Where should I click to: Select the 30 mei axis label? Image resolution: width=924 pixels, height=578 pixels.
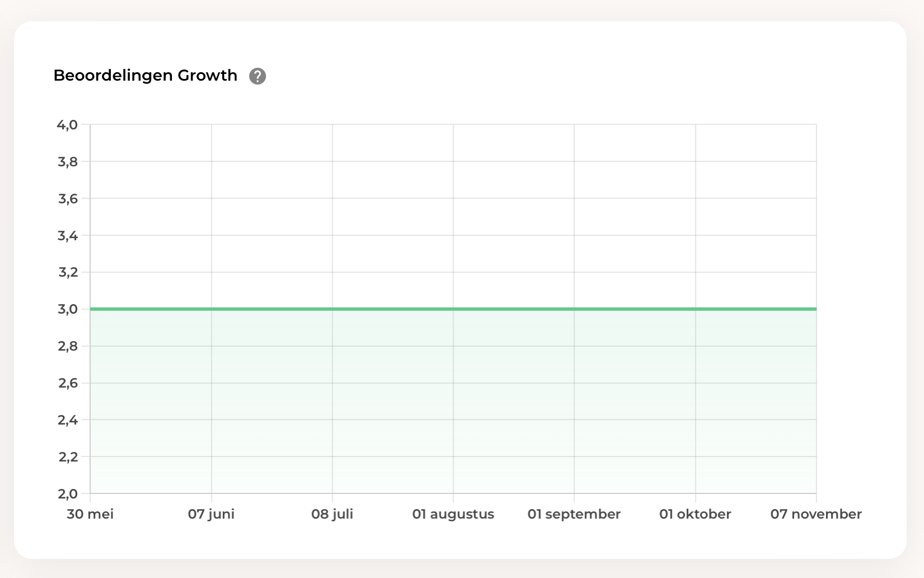[90, 514]
